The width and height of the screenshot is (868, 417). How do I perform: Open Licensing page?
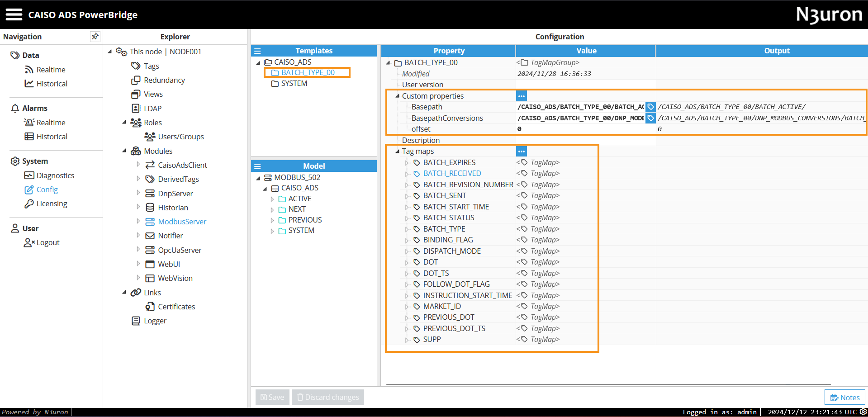[46, 204]
